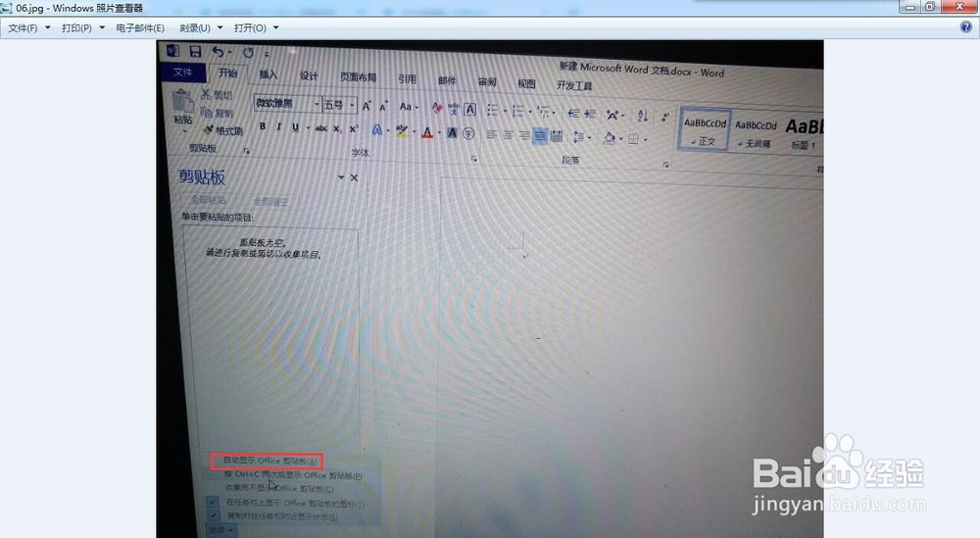Viewport: 980px width, 538px height.
Task: Click the 全部粘贴 (Paste All) button
Action: pos(208,200)
